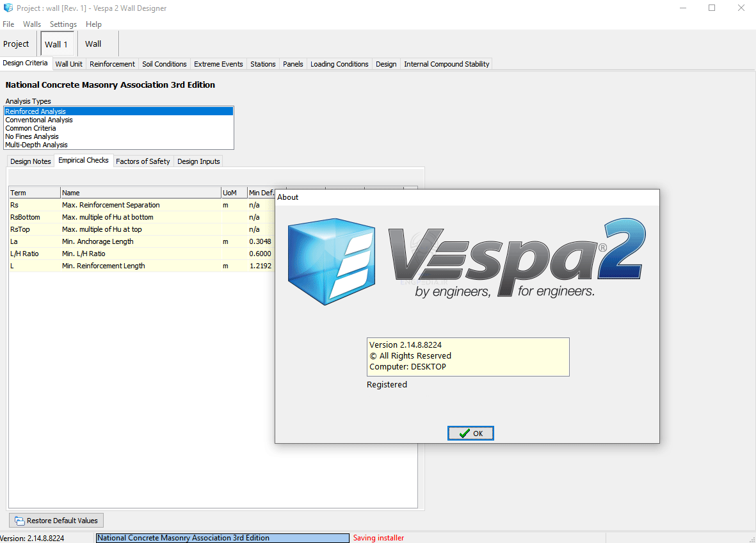Screen dimensions: 756x543
Task: Click Min. Anchorage Length name cell
Action: click(x=141, y=241)
